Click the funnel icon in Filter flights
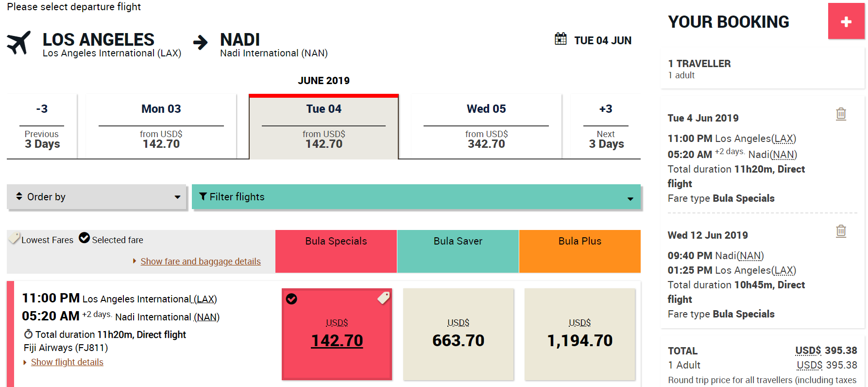The height and width of the screenshot is (387, 868). (203, 196)
